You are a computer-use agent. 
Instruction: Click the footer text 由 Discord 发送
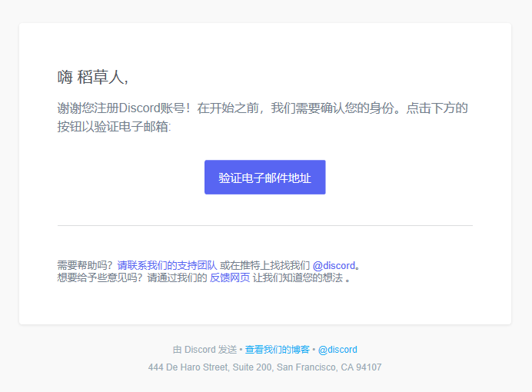click(204, 349)
